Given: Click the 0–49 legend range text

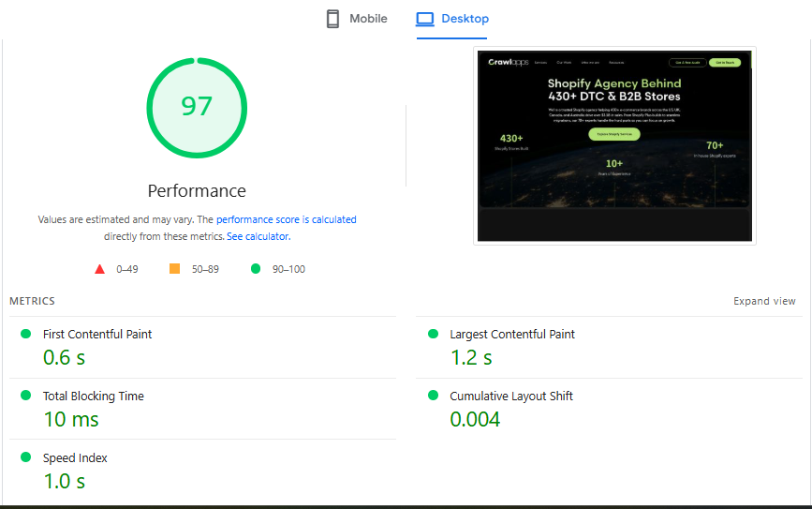Looking at the screenshot, I should [x=126, y=269].
